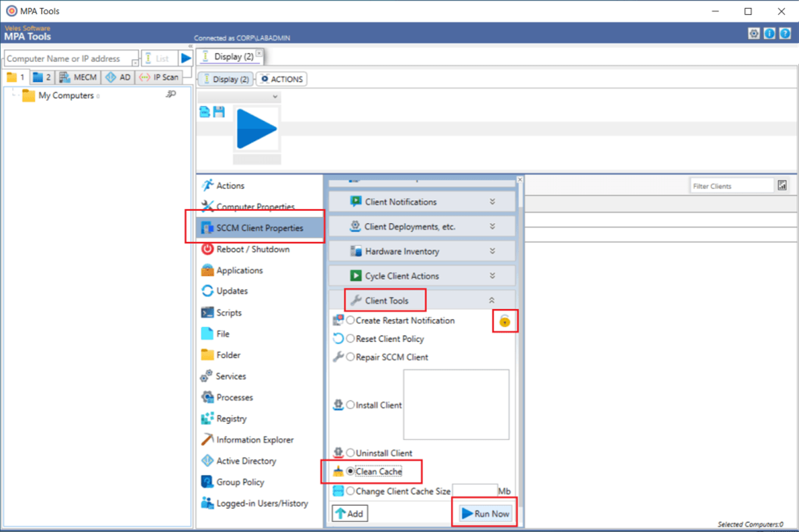Click the List button
The height and width of the screenshot is (532, 799).
[x=160, y=58]
